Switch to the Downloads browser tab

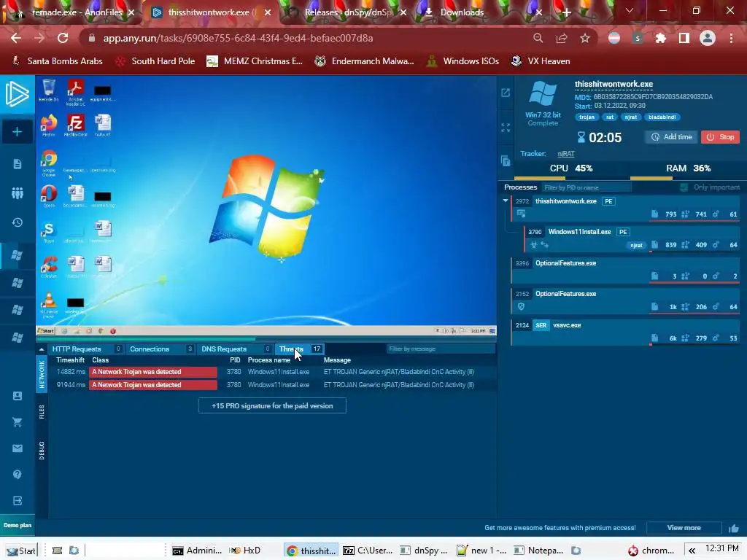point(481,12)
